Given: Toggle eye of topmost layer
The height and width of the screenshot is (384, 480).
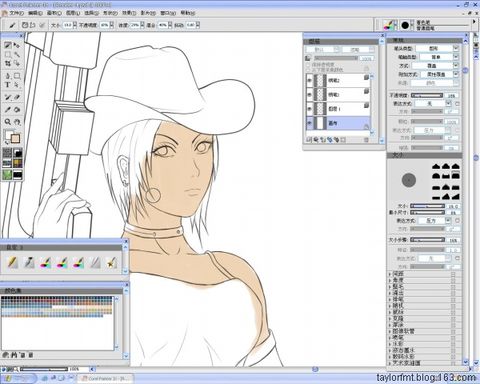Looking at the screenshot, I should (310, 80).
